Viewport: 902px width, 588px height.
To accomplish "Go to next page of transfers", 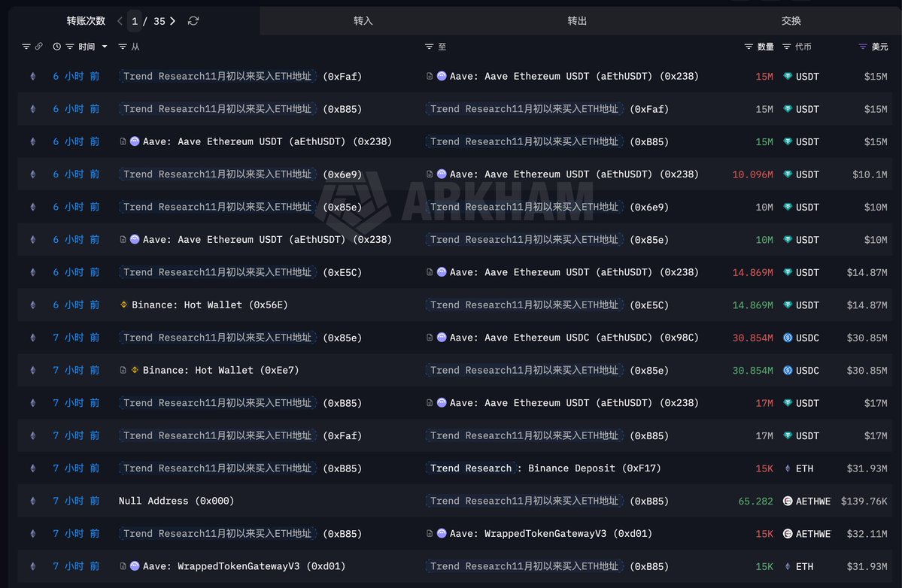I will [172, 21].
